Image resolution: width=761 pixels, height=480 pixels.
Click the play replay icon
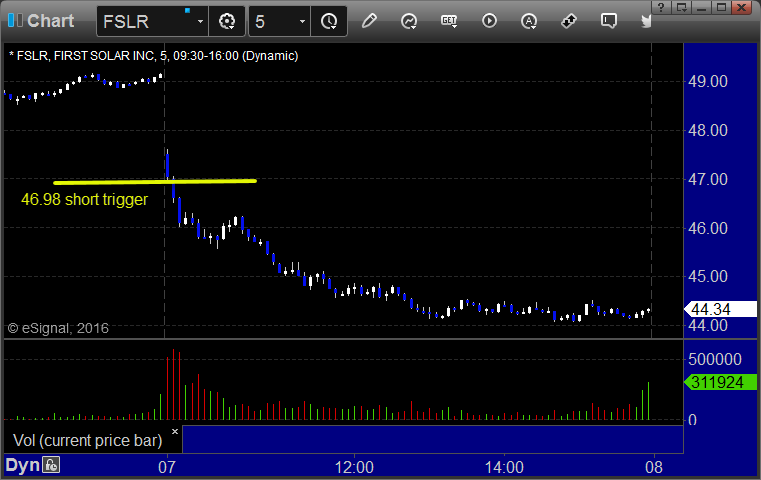489,21
